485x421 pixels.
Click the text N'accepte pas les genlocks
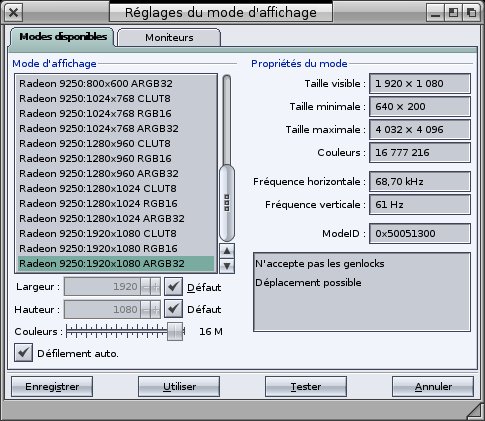coord(320,264)
